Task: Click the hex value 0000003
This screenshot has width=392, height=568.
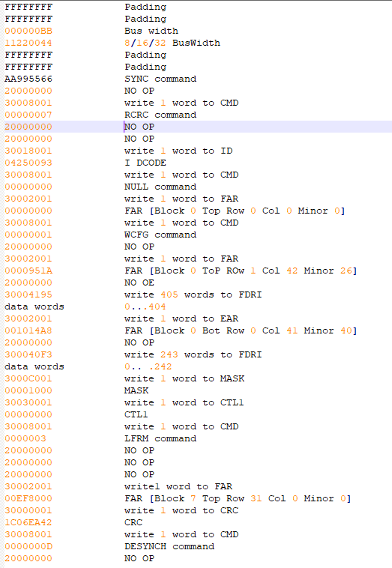Action: 25,438
